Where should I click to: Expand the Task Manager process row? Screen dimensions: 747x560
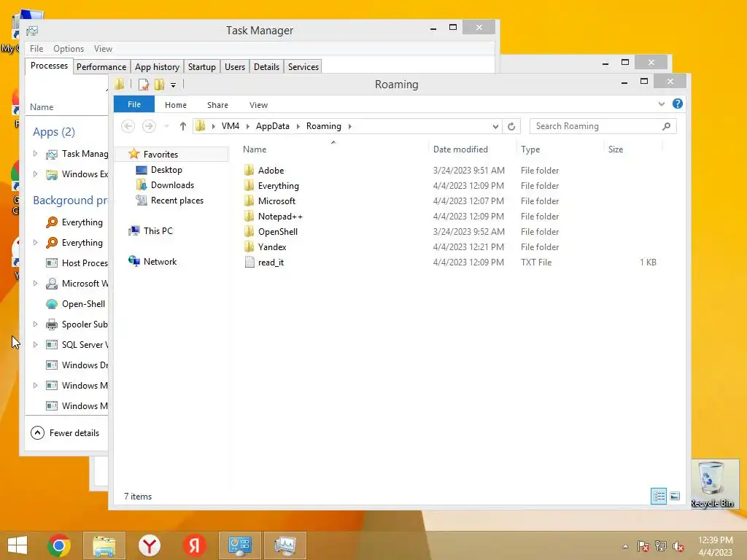tap(35, 153)
